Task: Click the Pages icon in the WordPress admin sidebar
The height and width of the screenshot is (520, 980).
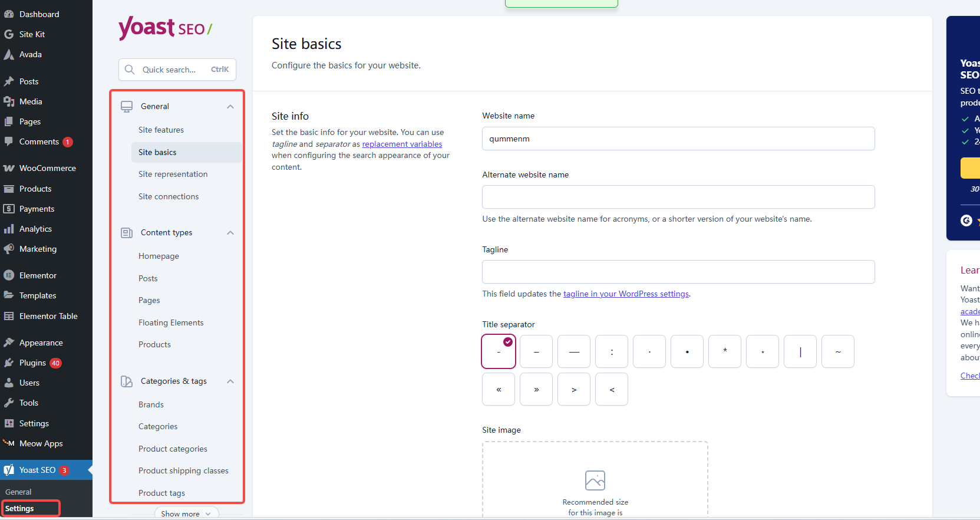Action: (9, 121)
